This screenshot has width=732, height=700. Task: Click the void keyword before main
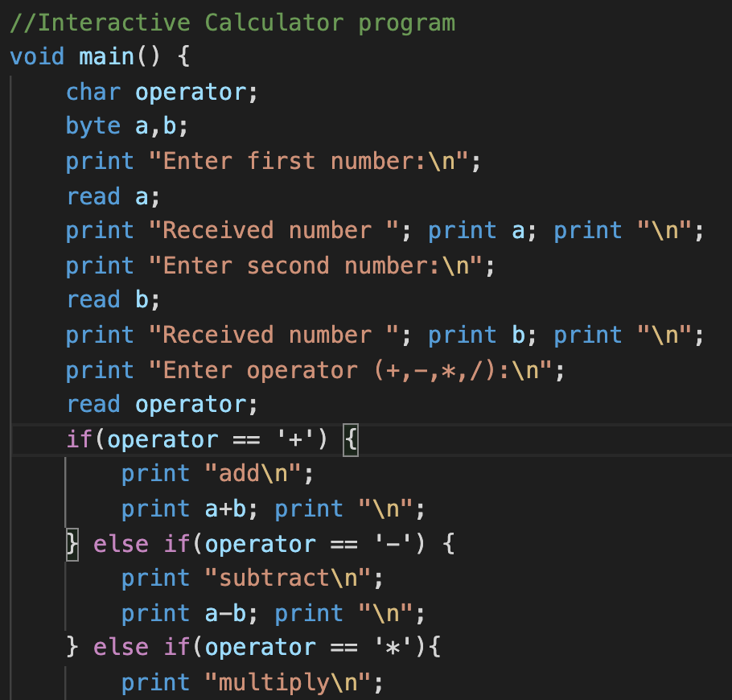[x=37, y=57]
